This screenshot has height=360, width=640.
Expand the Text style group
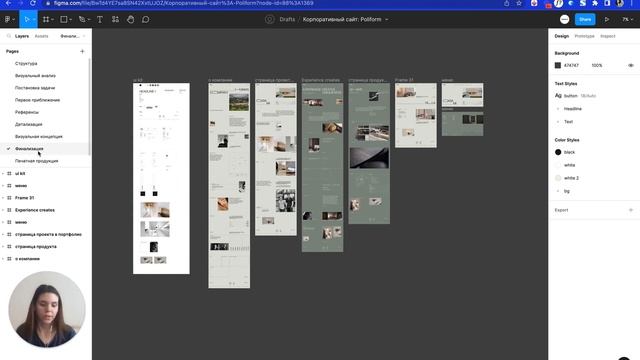click(x=558, y=122)
